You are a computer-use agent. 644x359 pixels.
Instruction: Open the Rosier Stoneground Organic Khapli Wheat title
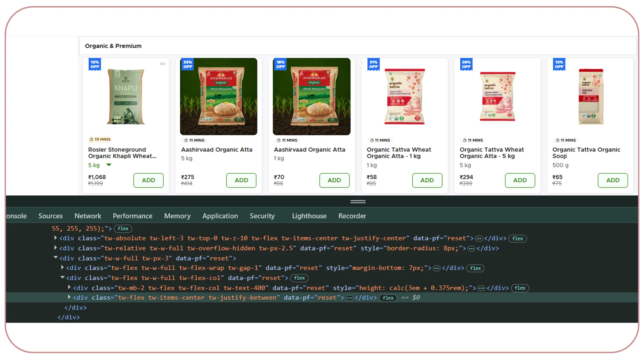(x=122, y=153)
